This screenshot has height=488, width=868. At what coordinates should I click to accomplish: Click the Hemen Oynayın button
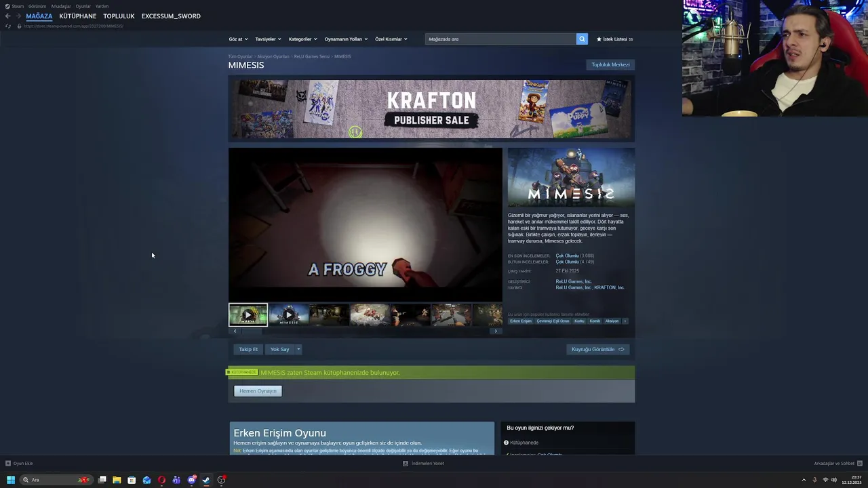click(x=258, y=391)
